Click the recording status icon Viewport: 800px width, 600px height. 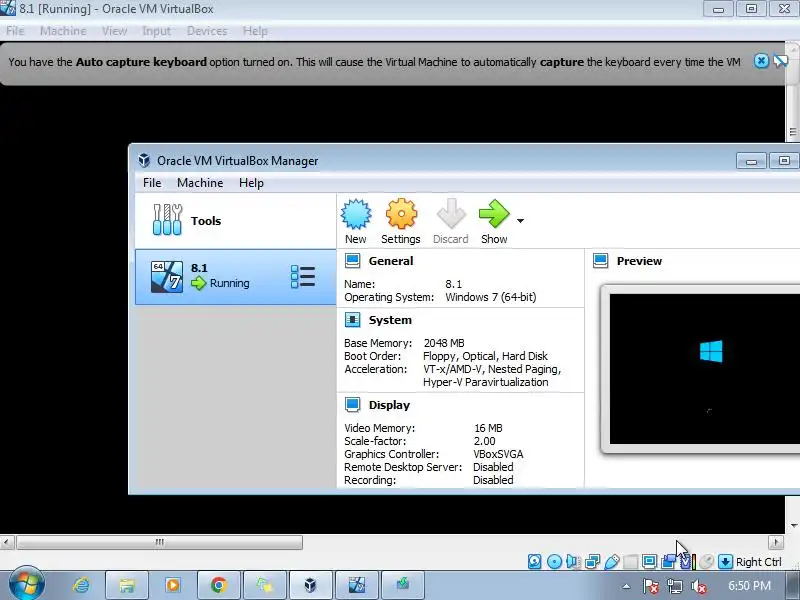668,562
